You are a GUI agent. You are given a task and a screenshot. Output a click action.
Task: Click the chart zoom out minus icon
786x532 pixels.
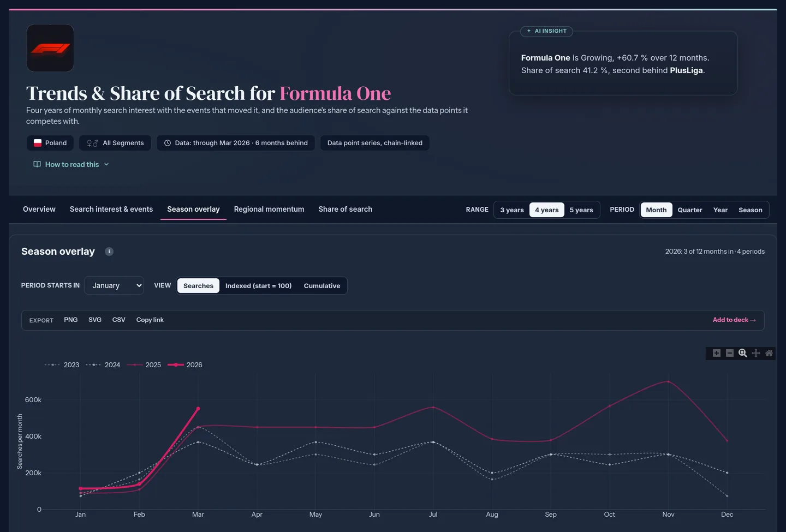(730, 353)
